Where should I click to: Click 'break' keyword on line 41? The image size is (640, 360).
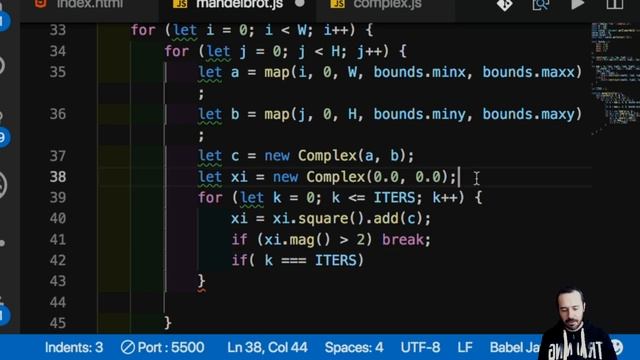pyautogui.click(x=403, y=240)
